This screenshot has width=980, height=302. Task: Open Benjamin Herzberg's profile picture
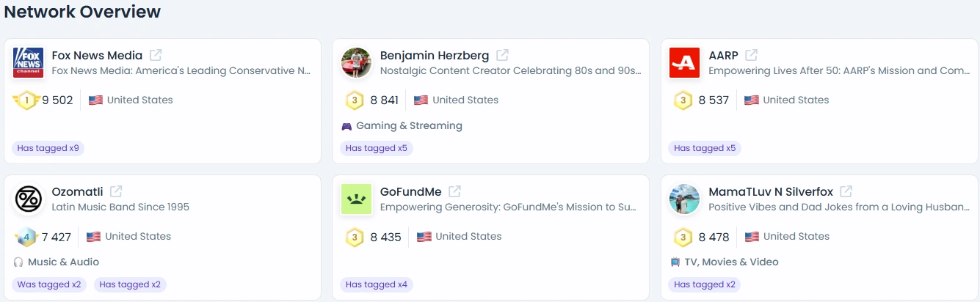tap(357, 62)
